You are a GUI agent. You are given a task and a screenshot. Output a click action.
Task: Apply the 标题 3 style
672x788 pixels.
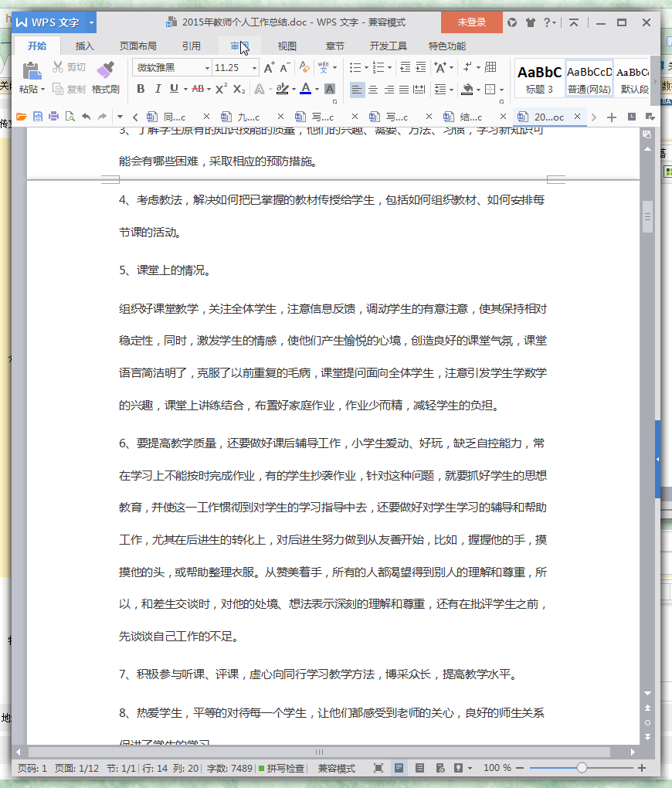[x=539, y=80]
